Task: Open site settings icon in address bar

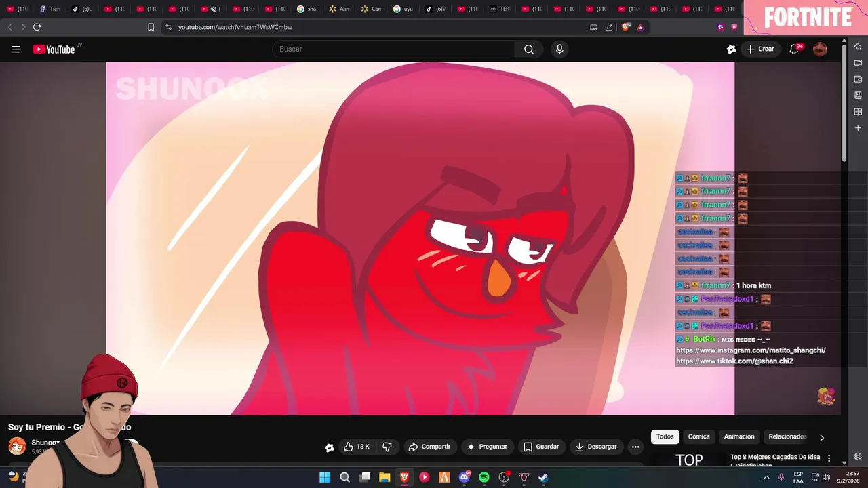Action: 168,27
